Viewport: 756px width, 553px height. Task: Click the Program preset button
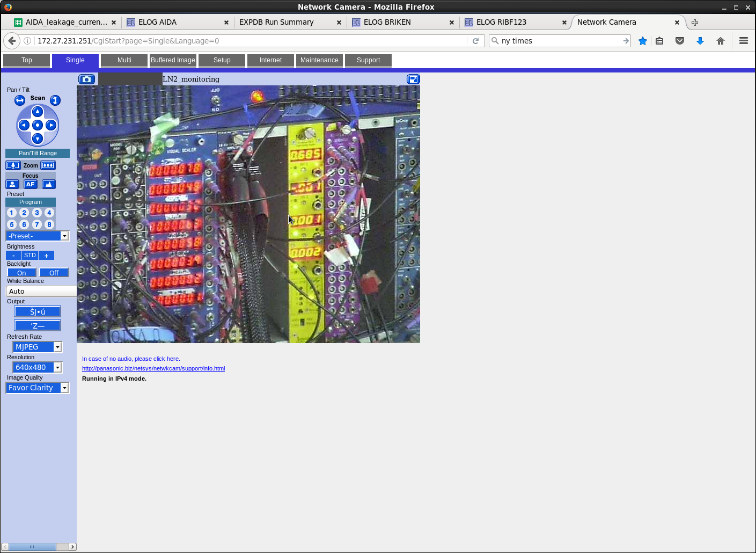click(31, 202)
